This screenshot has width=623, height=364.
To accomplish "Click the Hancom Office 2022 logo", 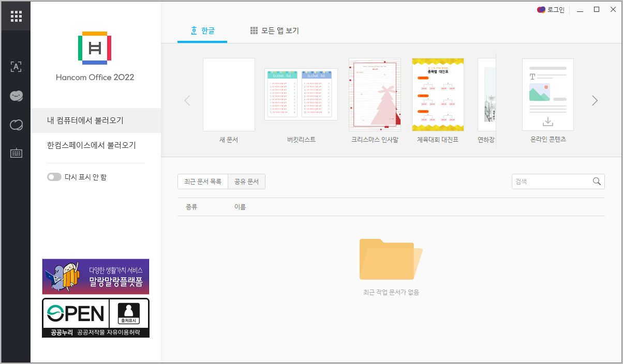I will 95,48.
